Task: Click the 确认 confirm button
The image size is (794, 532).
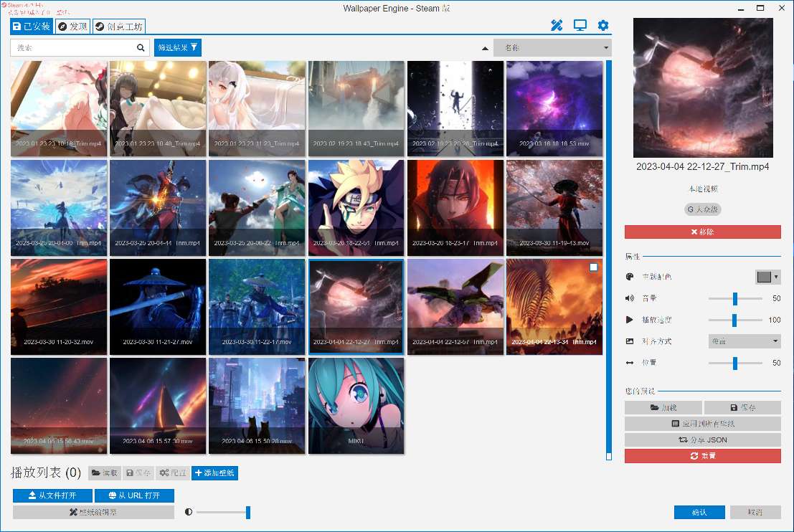Action: click(x=699, y=512)
